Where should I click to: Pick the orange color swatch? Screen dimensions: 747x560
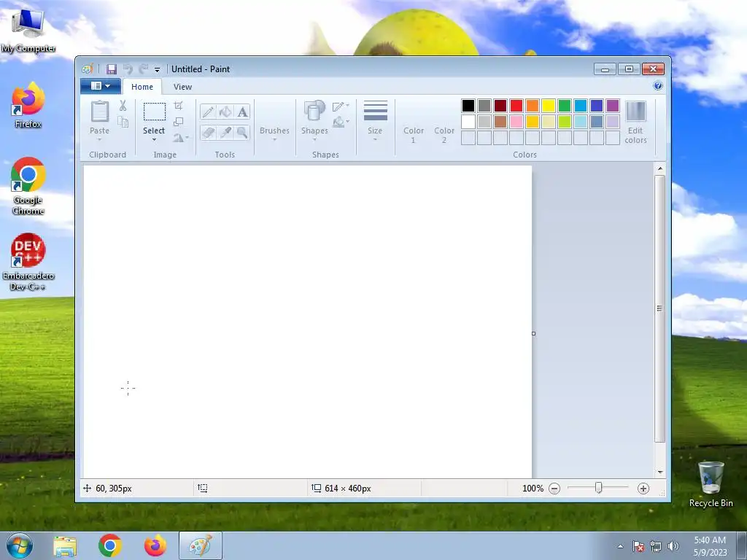(x=532, y=106)
